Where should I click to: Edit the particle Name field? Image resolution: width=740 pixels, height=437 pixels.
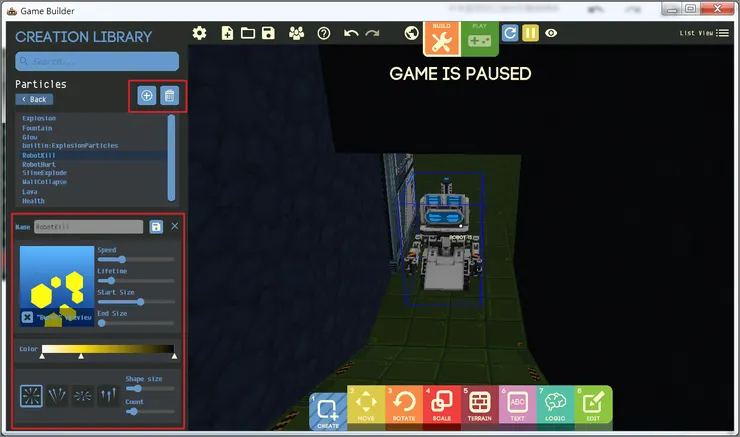88,227
